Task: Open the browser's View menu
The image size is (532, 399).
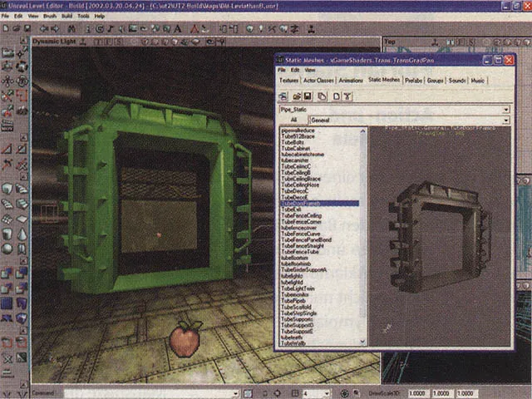Action: (x=310, y=70)
